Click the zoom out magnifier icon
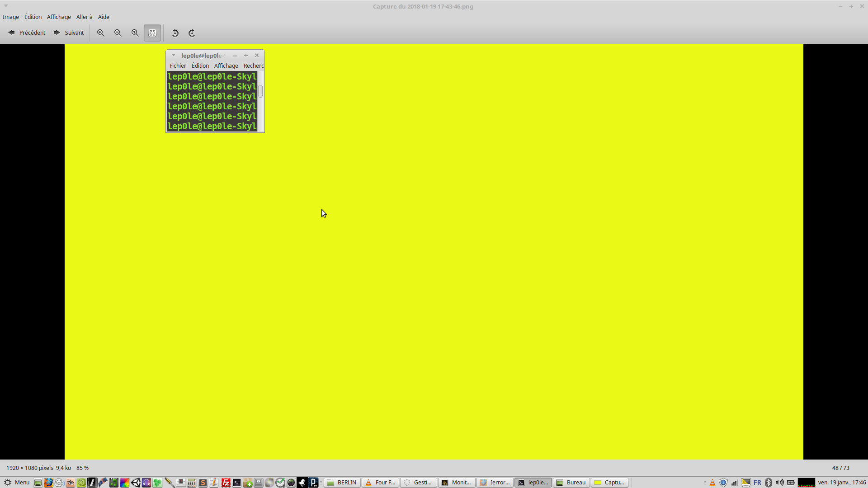Viewport: 868px width, 488px height. pos(118,33)
